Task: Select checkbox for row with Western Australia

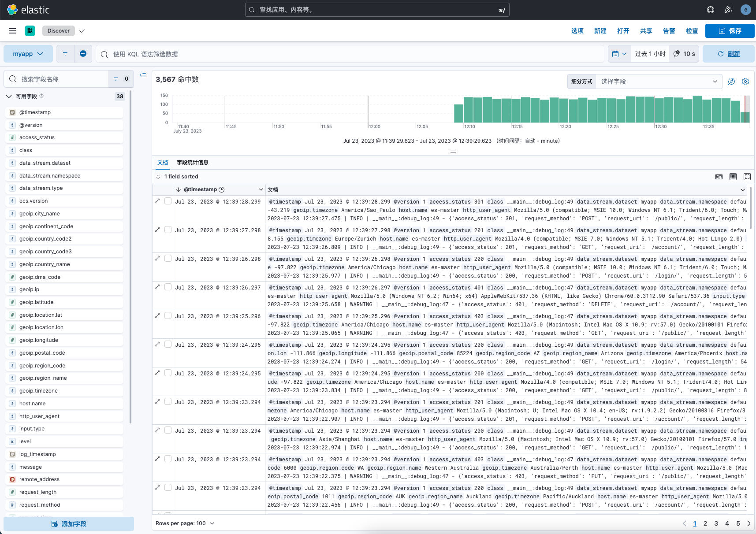Action: pyautogui.click(x=168, y=459)
